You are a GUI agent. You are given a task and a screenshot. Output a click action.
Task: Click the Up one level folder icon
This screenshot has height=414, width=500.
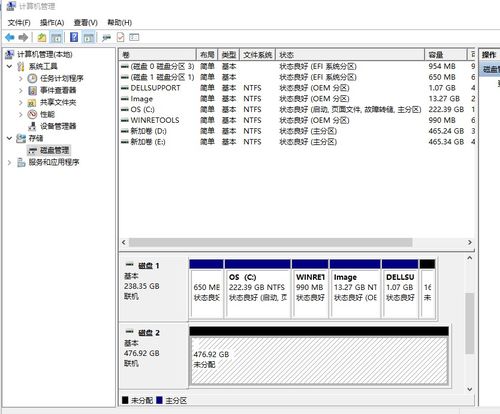[x=42, y=37]
